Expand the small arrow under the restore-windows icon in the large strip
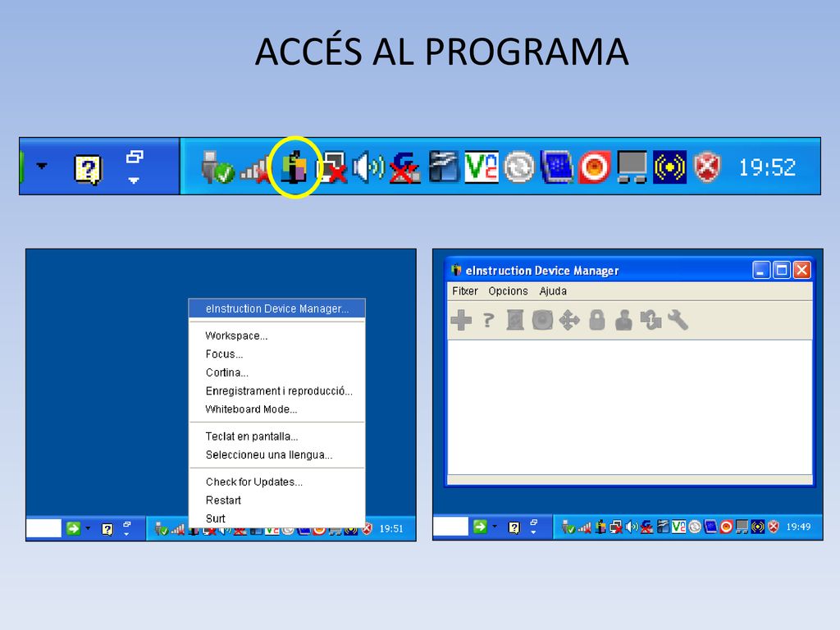Screen dimensions: 840x630 click(x=134, y=180)
